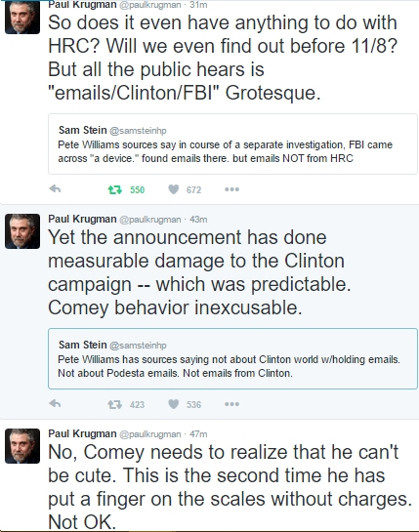Open Paul Krugman's avatar on the 47m tweet

click(x=22, y=446)
